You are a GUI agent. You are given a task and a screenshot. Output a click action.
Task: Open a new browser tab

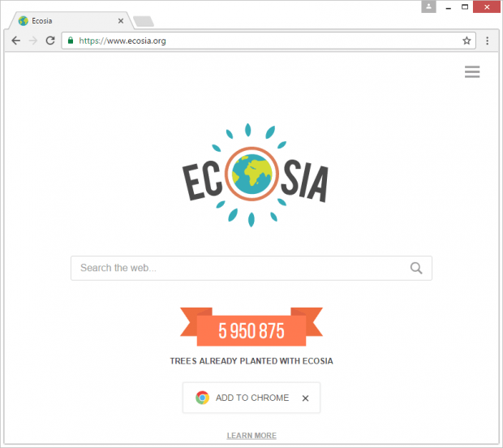pos(144,21)
